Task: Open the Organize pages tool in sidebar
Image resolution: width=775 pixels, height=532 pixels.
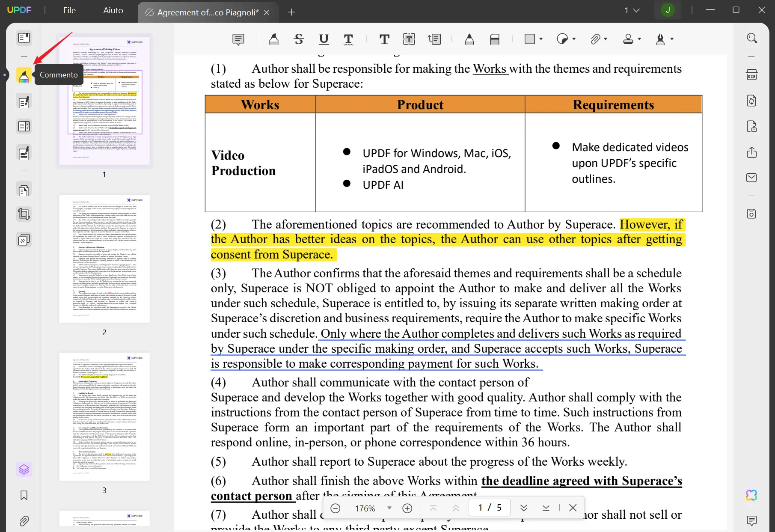Action: click(x=24, y=126)
